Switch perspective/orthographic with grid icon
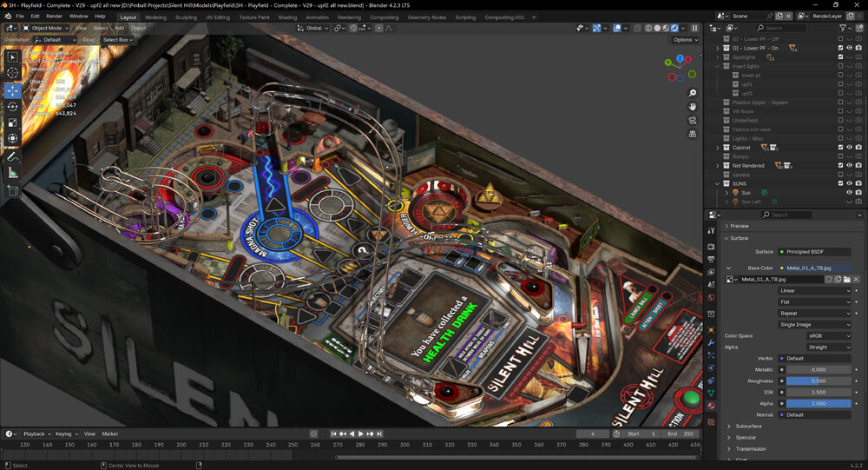The width and height of the screenshot is (868, 470). pos(692,134)
